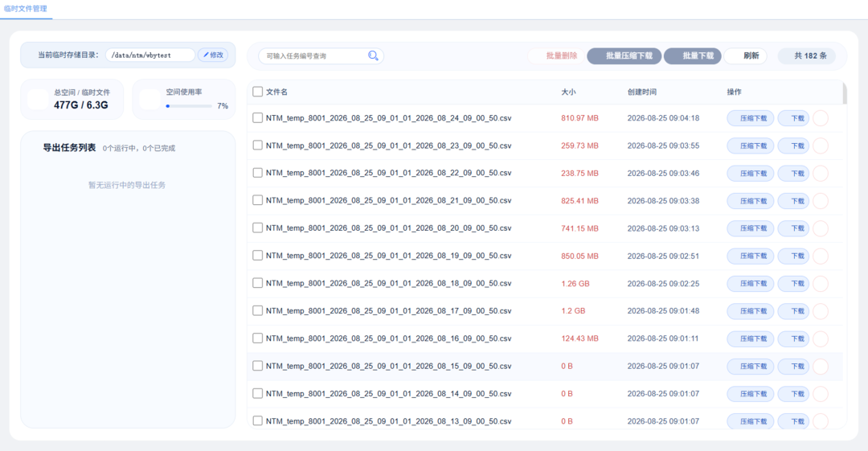Check the box for the 08_23 csv file
868x451 pixels.
[257, 146]
